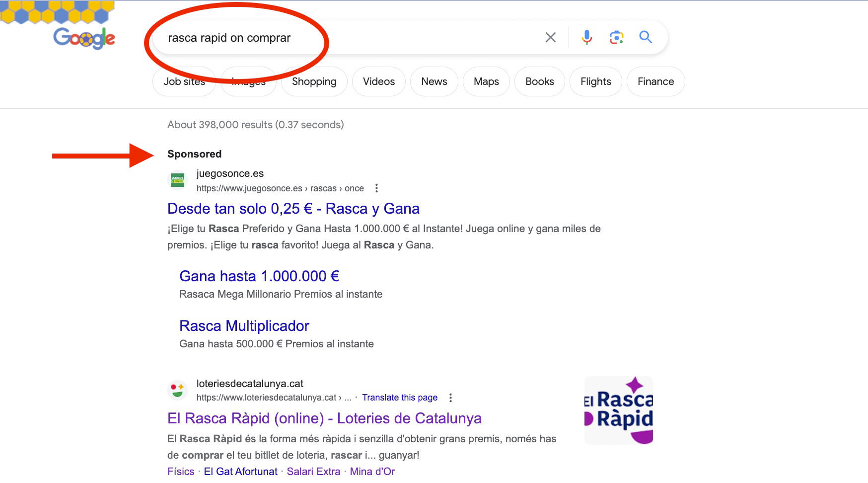Click the 'Sponsored' label
The image size is (868, 483).
195,154
